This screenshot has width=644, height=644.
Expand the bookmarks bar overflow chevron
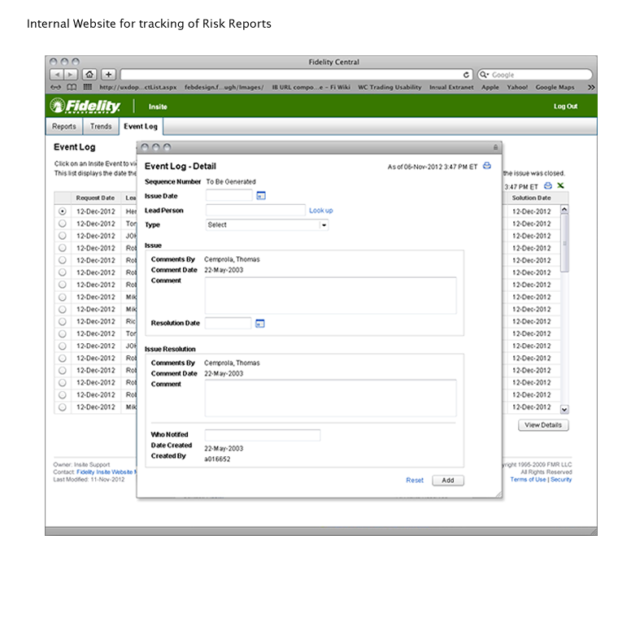[x=590, y=87]
